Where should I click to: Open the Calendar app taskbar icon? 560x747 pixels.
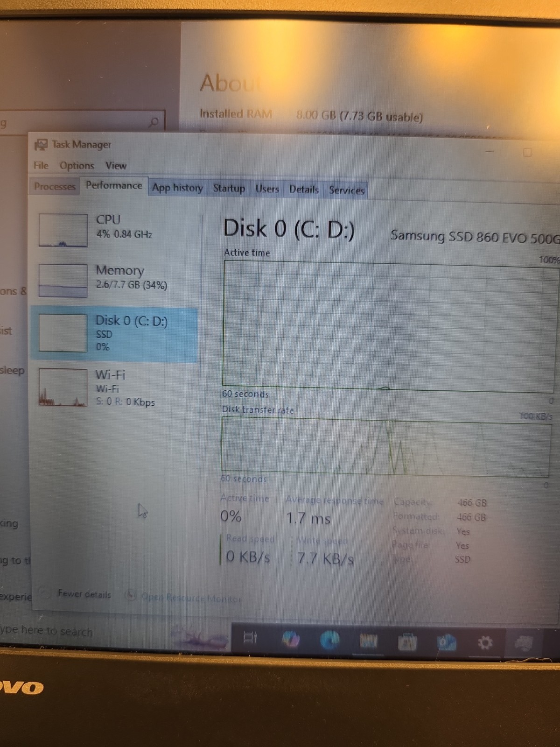click(x=407, y=642)
